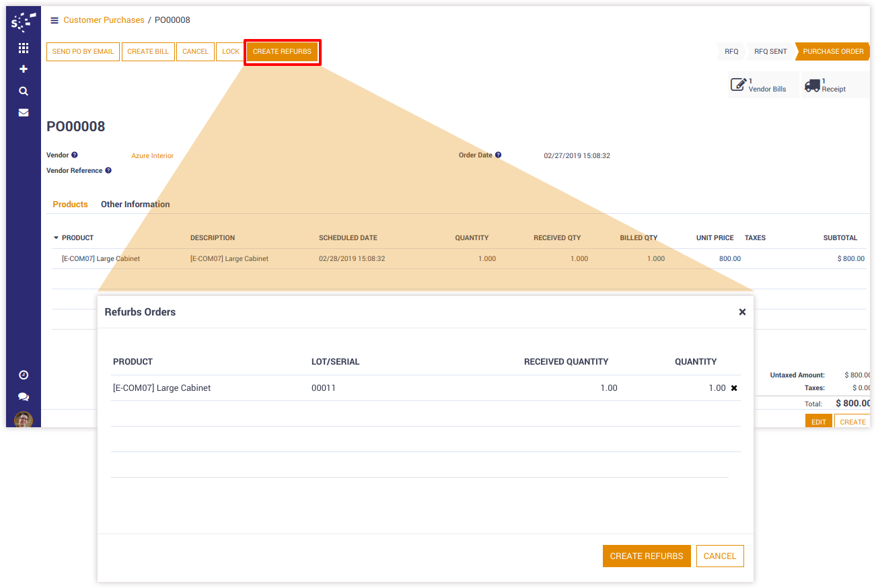Click the clock activity icon

(24, 375)
